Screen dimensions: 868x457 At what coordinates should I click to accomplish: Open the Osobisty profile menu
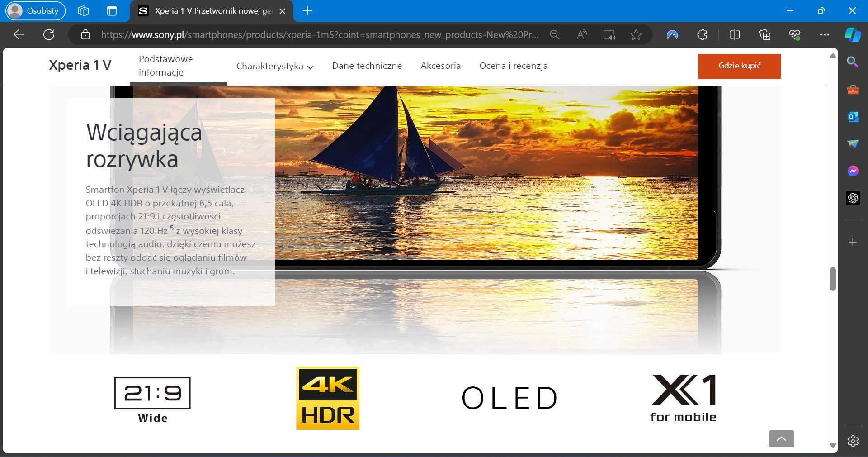pyautogui.click(x=36, y=11)
